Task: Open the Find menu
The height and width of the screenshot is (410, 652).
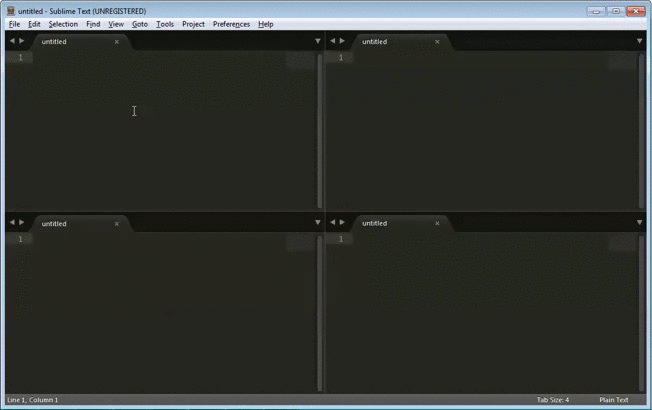Action: tap(93, 24)
